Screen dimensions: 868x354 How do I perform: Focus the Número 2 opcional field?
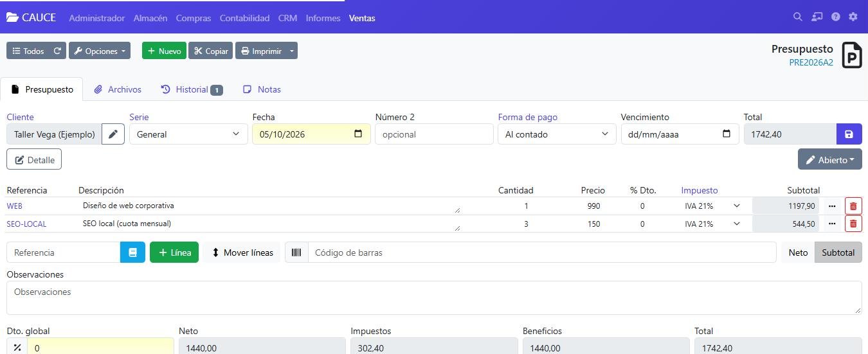434,134
